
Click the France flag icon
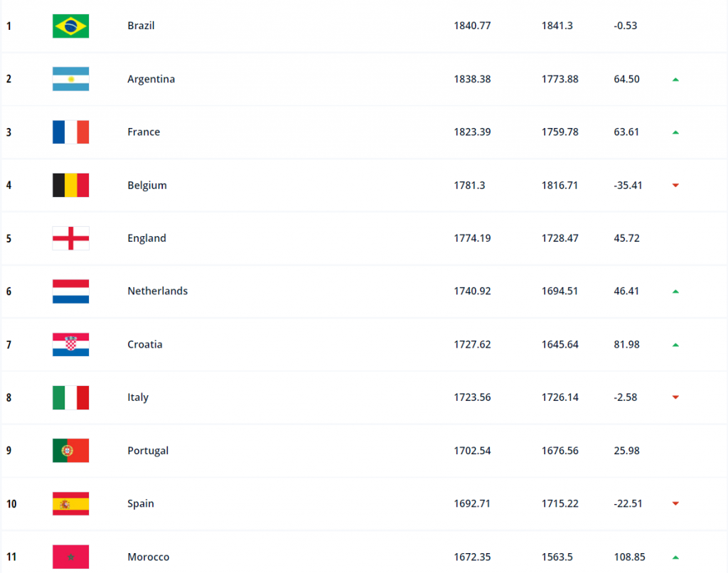click(70, 132)
